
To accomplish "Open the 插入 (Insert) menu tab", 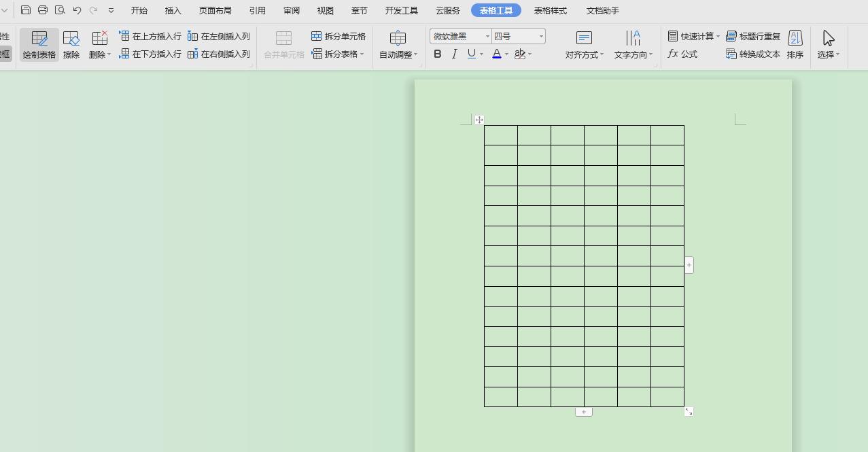I will pyautogui.click(x=172, y=10).
